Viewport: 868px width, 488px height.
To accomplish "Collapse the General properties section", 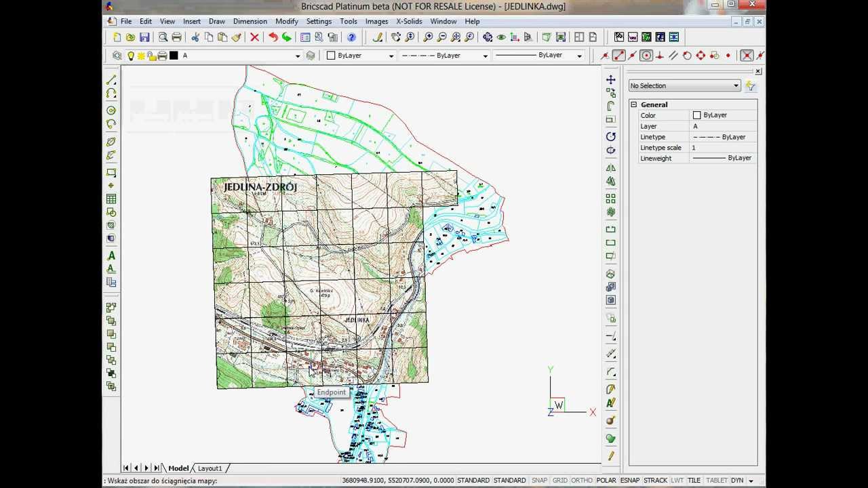I will pyautogui.click(x=633, y=104).
